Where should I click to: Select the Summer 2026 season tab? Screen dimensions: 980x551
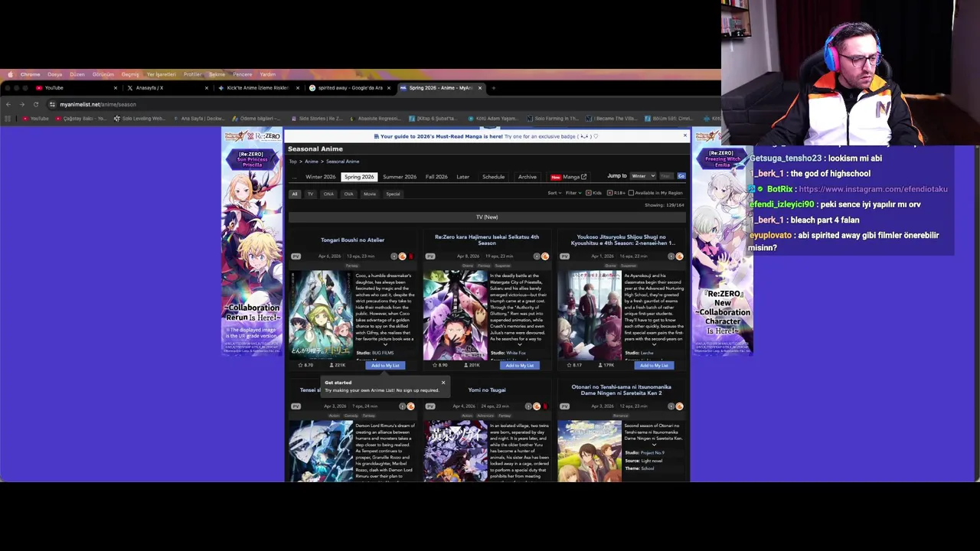(400, 177)
